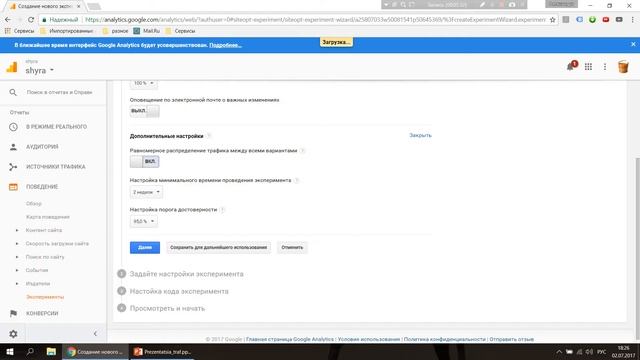
Task: Open File Explorer from taskbar
Action: [51, 352]
